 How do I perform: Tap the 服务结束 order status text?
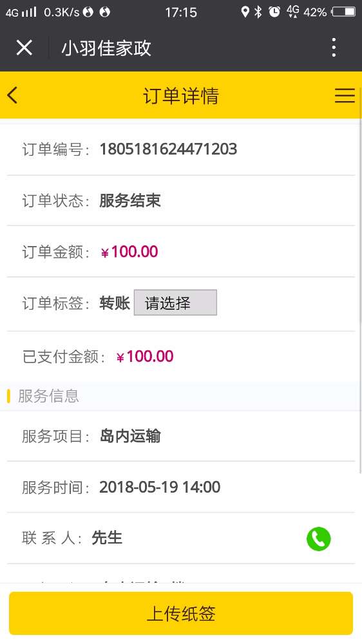pyautogui.click(x=130, y=201)
